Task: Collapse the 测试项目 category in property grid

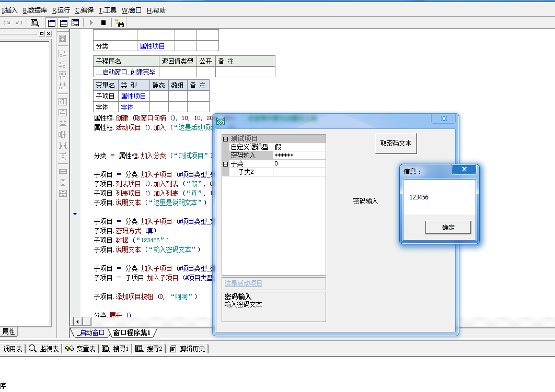Action: (x=225, y=139)
